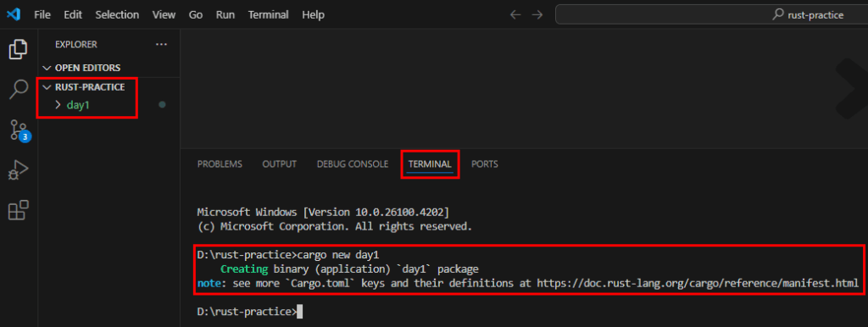868x327 pixels.
Task: Click the terminal prompt D:\rust-practice>
Action: coord(247,312)
